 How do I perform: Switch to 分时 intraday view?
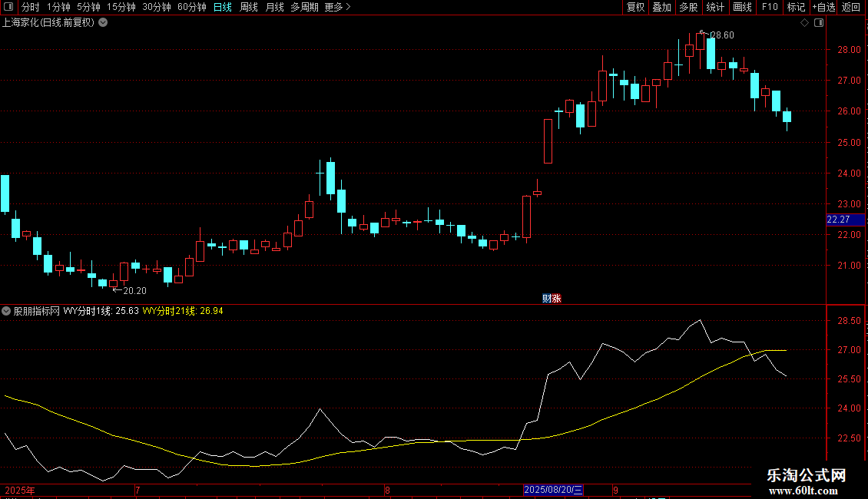coord(31,7)
